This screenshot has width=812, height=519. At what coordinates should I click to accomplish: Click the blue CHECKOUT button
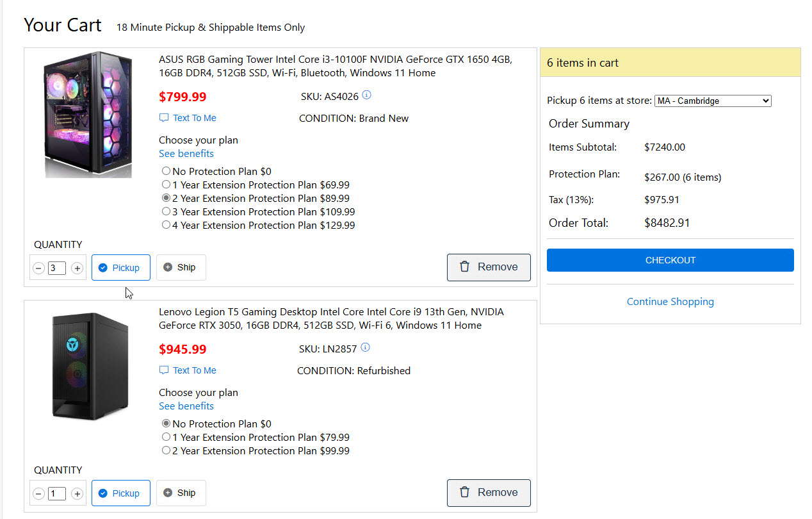[x=670, y=260]
